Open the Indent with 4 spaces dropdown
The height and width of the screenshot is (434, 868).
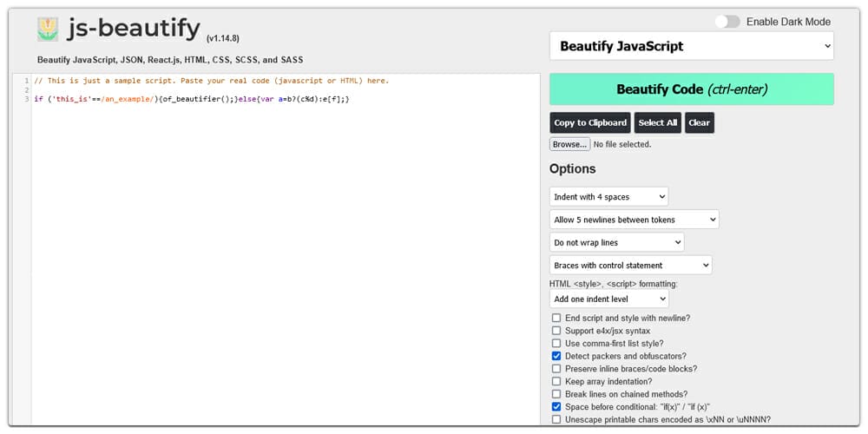tap(609, 196)
